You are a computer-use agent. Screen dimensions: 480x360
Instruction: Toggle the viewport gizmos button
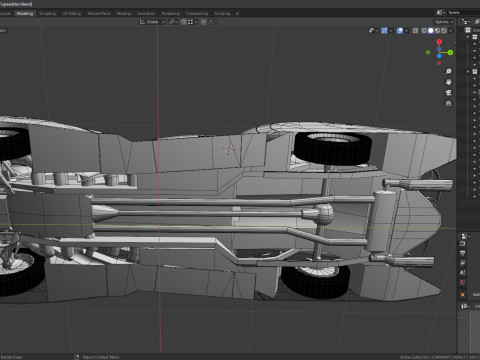click(384, 30)
